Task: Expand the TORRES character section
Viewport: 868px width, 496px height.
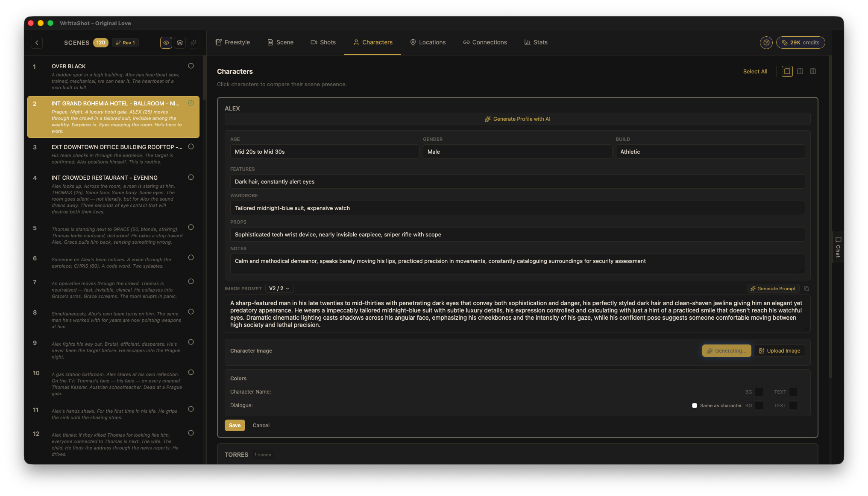Action: click(x=236, y=455)
